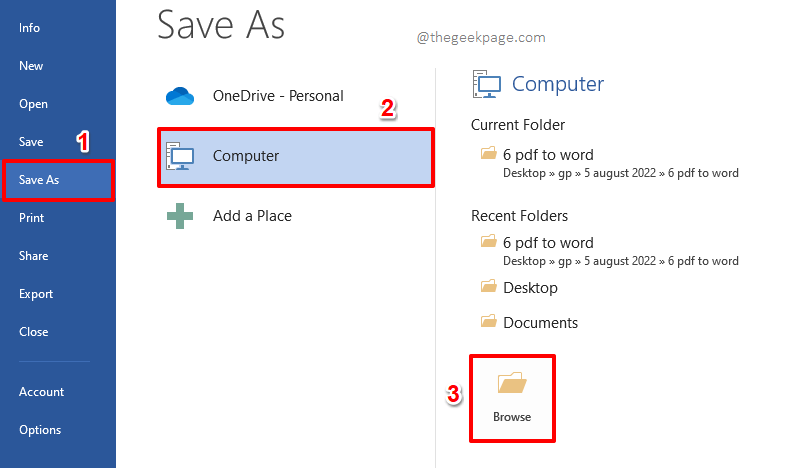Open the Info menu item

pos(30,28)
